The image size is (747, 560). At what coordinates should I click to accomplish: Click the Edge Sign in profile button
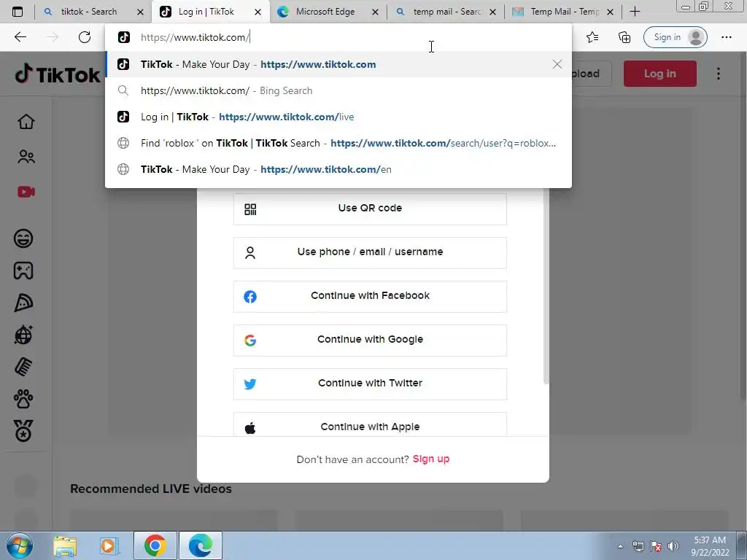click(675, 37)
